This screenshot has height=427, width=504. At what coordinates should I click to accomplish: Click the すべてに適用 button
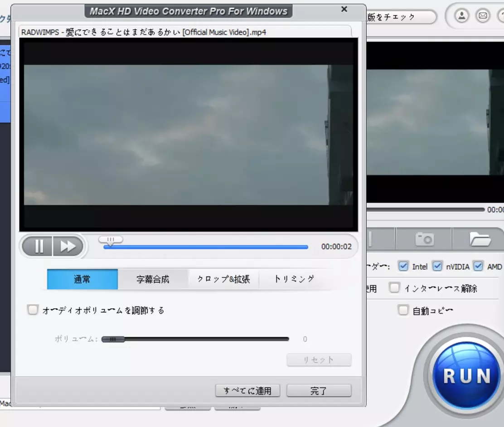pos(247,391)
